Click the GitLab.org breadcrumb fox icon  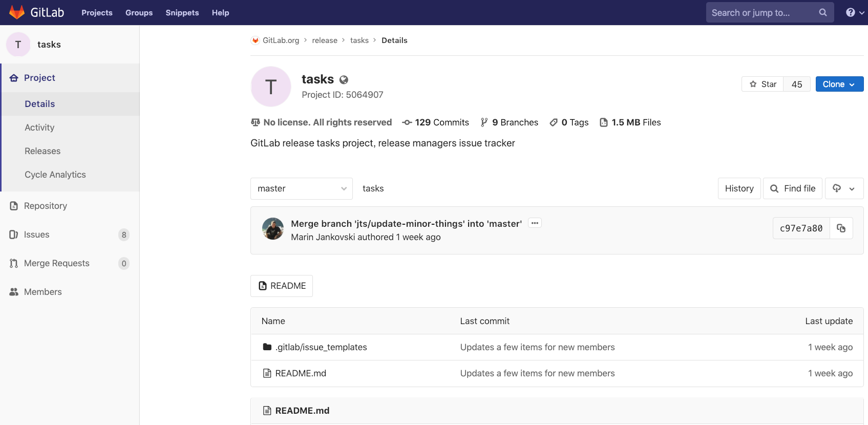tap(255, 40)
